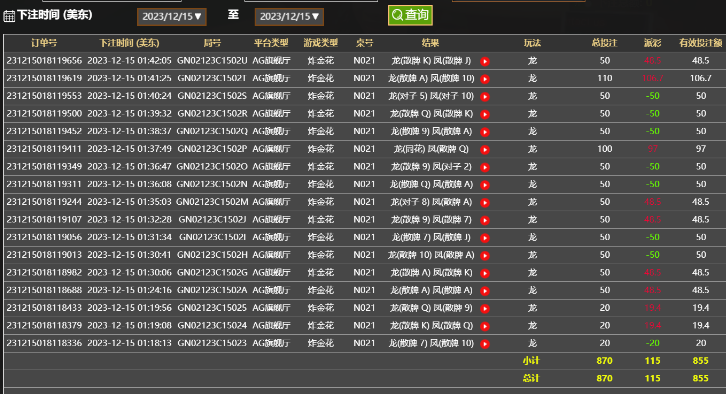Click round number GN02123C1502H
The height and width of the screenshot is (394, 726).
212,255
